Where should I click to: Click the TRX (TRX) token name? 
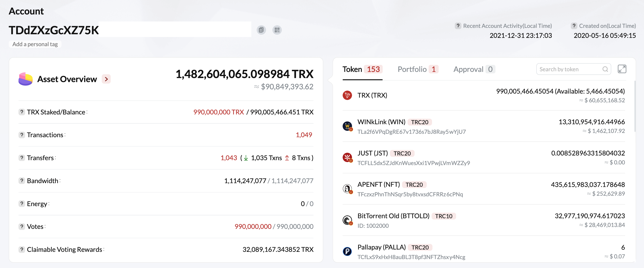coord(372,95)
